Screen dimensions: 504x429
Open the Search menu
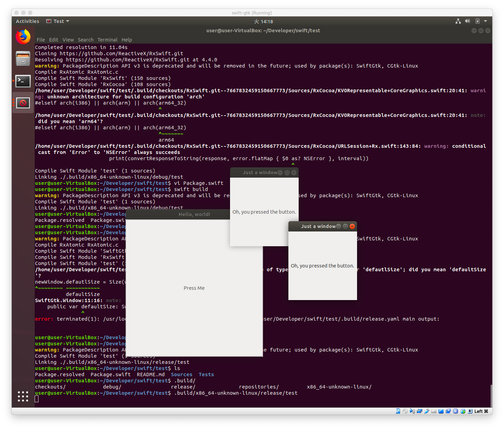tap(85, 40)
